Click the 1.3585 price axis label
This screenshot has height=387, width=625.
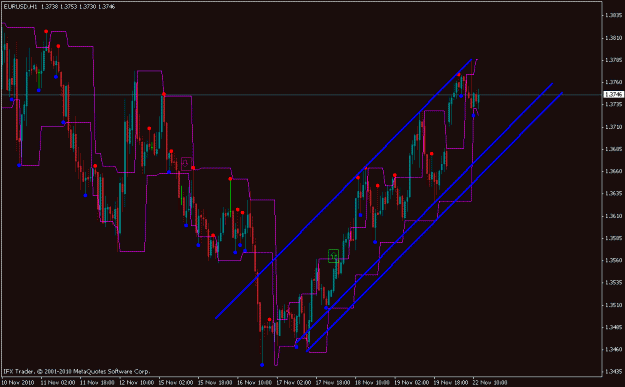point(613,238)
